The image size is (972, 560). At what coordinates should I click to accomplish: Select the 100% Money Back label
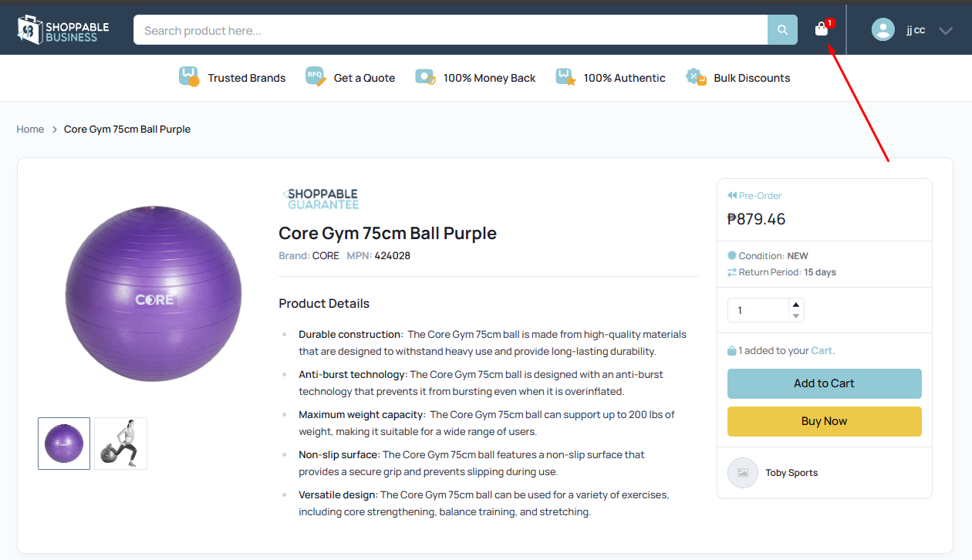(489, 78)
